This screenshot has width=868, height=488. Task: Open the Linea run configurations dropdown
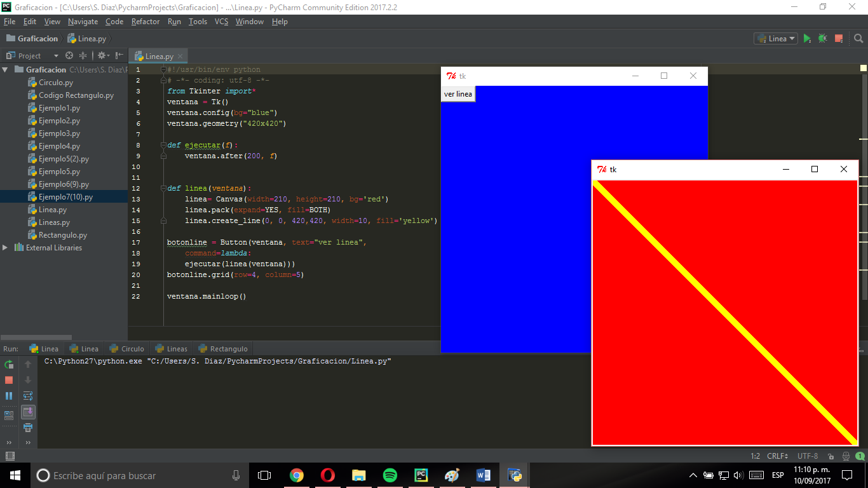pos(775,38)
